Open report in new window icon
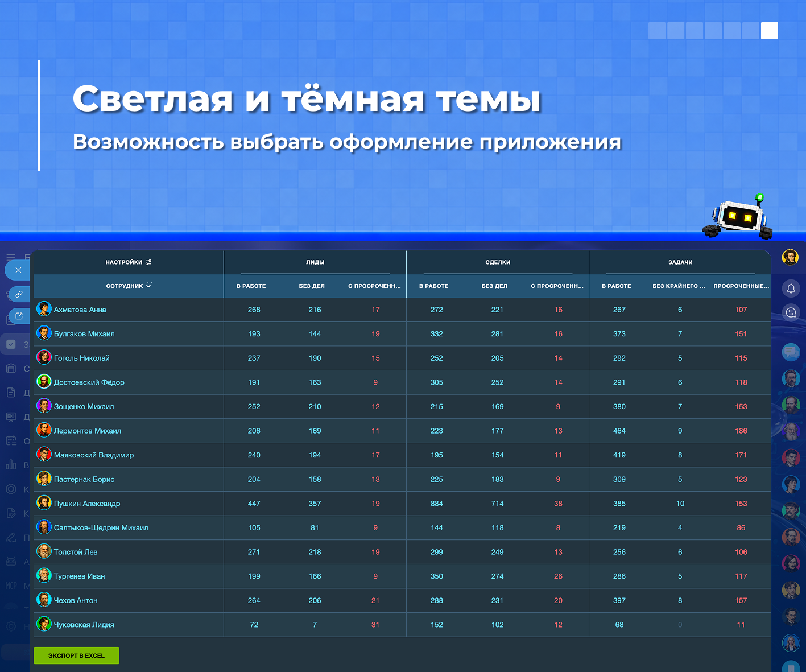The image size is (806, 672). point(19,316)
